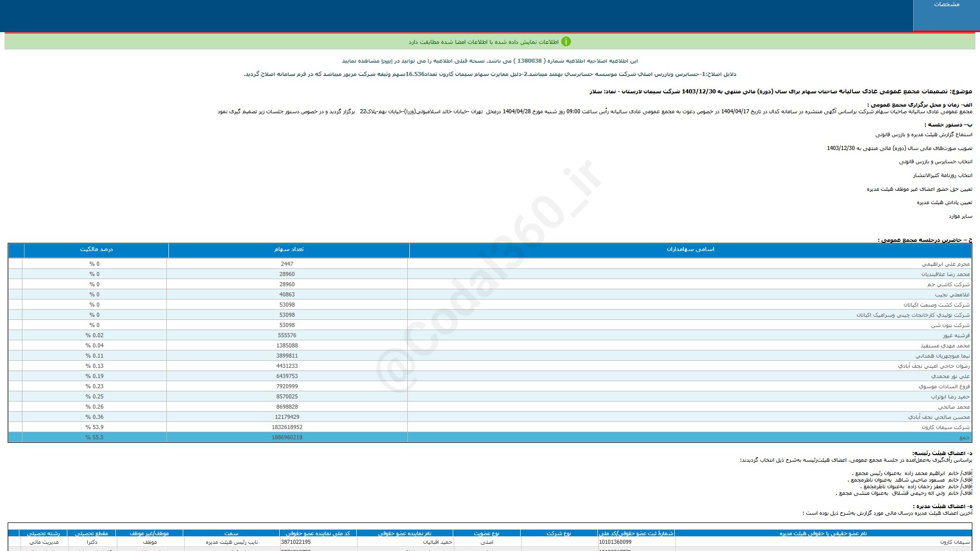
Task: Click total share count 1886960218
Action: coord(287,437)
